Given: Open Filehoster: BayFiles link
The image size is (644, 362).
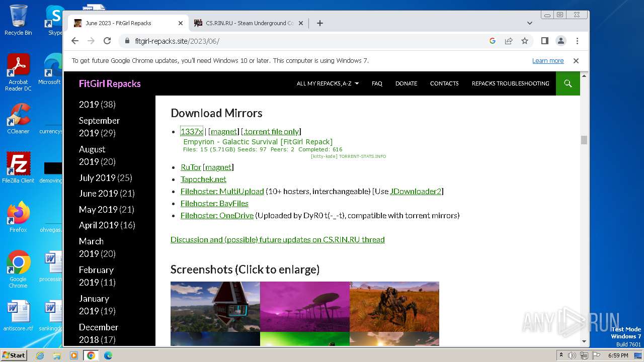Looking at the screenshot, I should [x=214, y=203].
